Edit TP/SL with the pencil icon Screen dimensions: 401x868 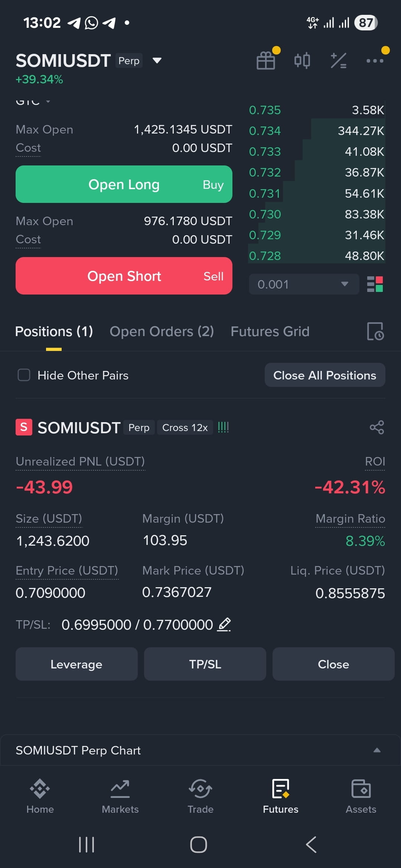point(224,624)
